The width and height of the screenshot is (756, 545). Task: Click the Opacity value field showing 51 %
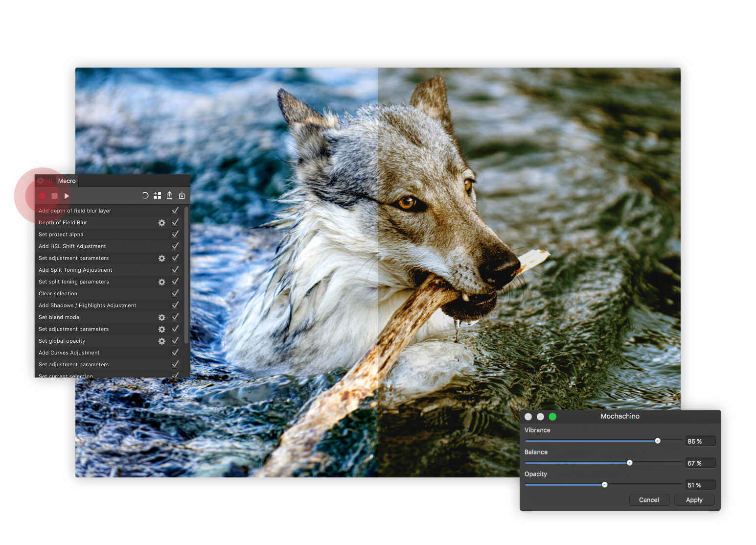coord(700,485)
